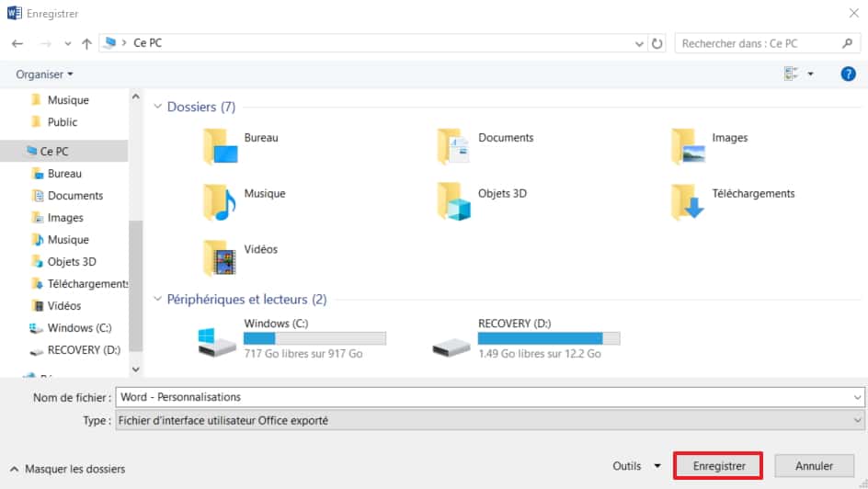Image resolution: width=868 pixels, height=489 pixels.
Task: Click the search magnifier icon
Action: pyautogui.click(x=847, y=43)
